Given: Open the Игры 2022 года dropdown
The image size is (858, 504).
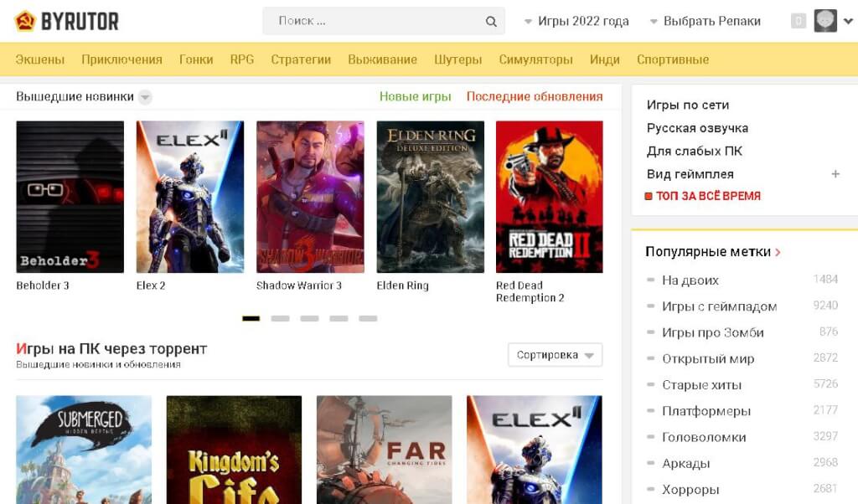Looking at the screenshot, I should pyautogui.click(x=576, y=21).
